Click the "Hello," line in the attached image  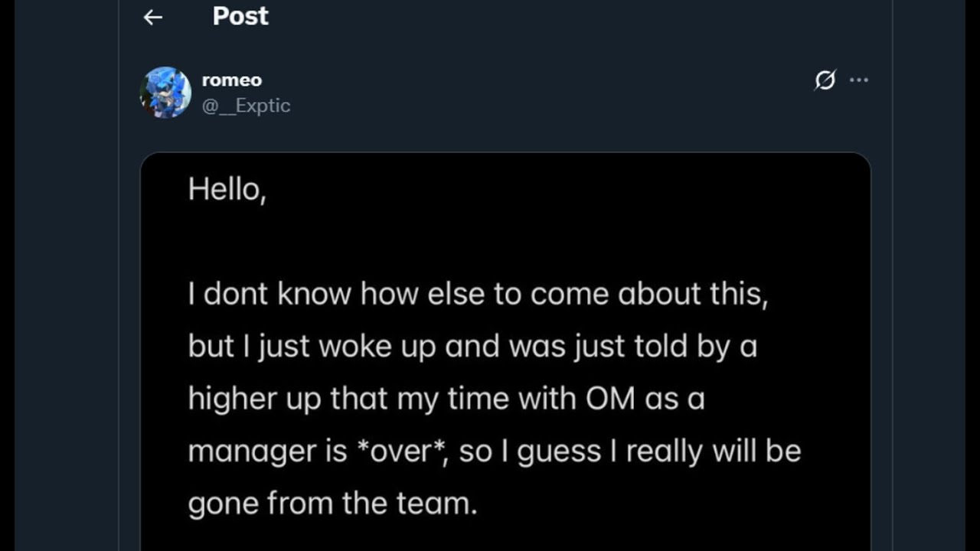point(227,189)
